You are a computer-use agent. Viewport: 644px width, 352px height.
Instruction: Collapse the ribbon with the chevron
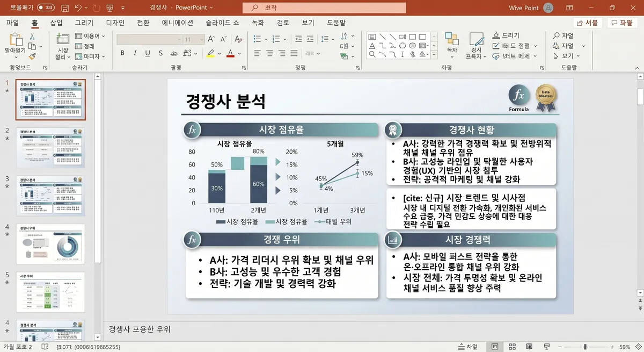coord(636,68)
